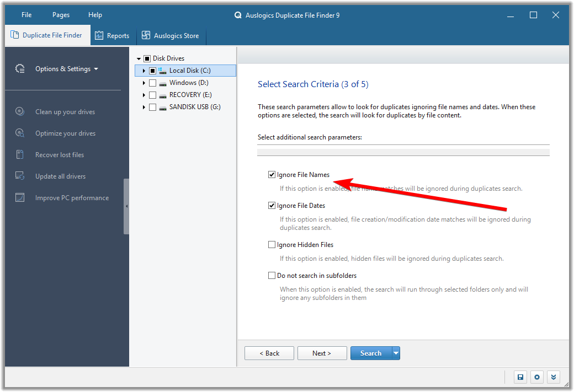Screen dimensions: 574x392
Task: Go back with the Back button
Action: (x=269, y=353)
